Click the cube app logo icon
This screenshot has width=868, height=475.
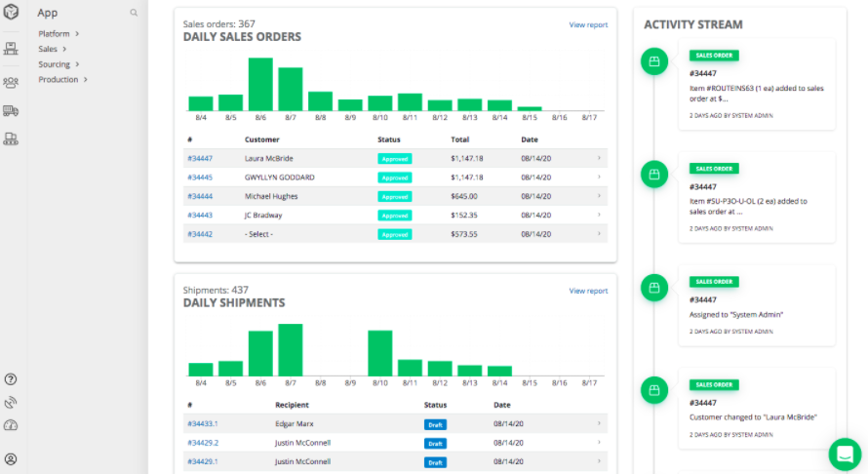point(12,15)
